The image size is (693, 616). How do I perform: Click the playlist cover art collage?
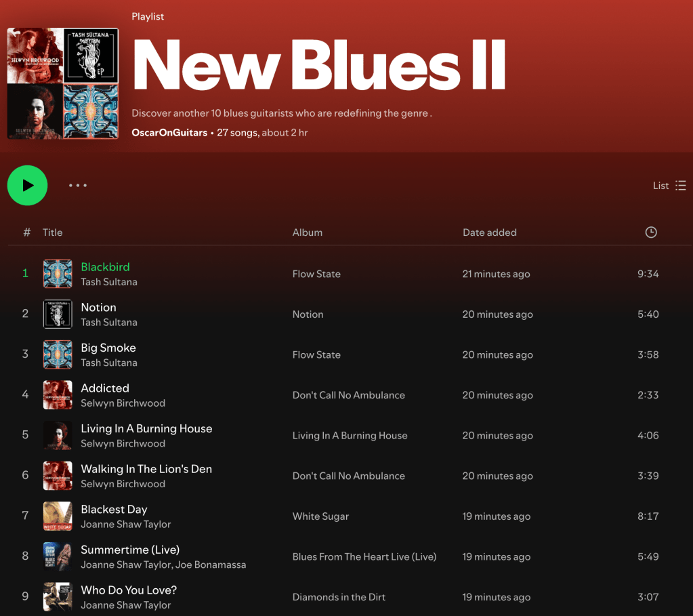point(63,83)
